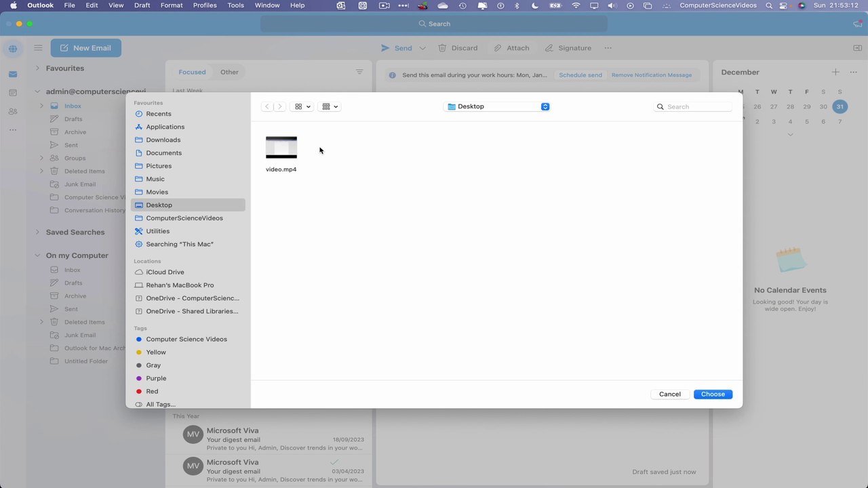Click the Choose button in file dialog
This screenshot has height=488, width=868.
click(713, 394)
